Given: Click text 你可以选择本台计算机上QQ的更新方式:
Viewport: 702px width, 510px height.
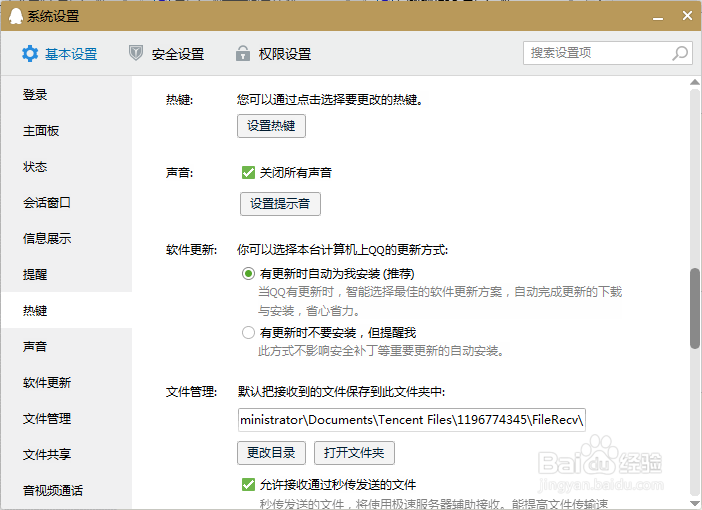Looking at the screenshot, I should 342,249.
